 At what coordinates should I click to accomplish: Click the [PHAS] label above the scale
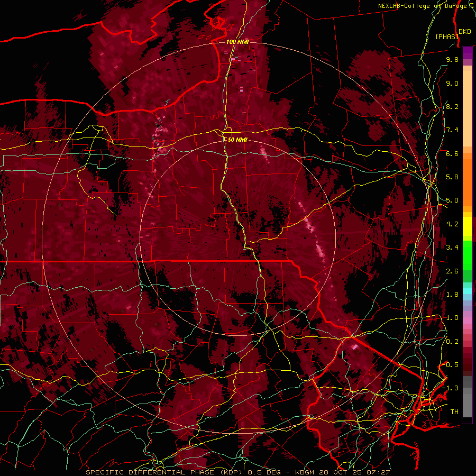pyautogui.click(x=447, y=36)
